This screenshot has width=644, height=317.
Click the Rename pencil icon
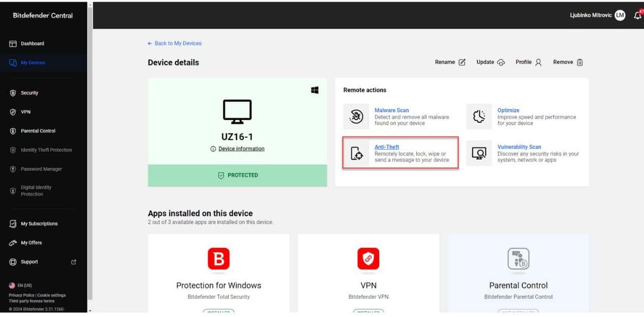tap(462, 62)
